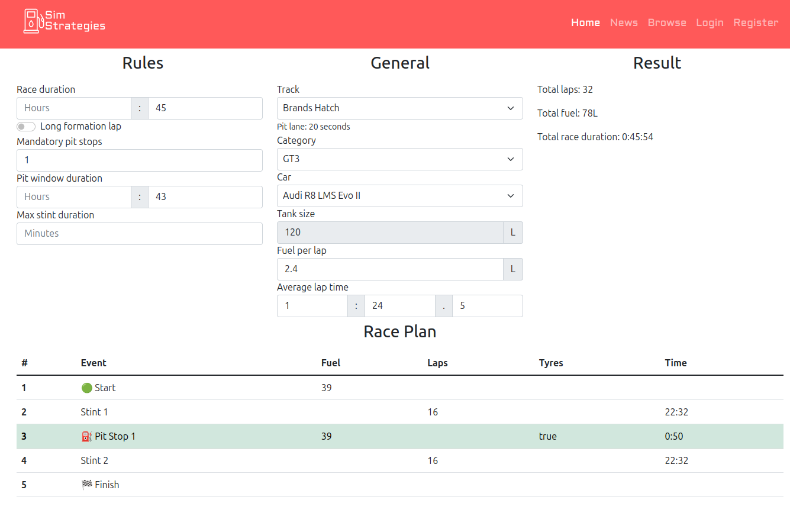
Task: Click the fuel pump icon beside Pit Stop 1
Action: (x=86, y=436)
